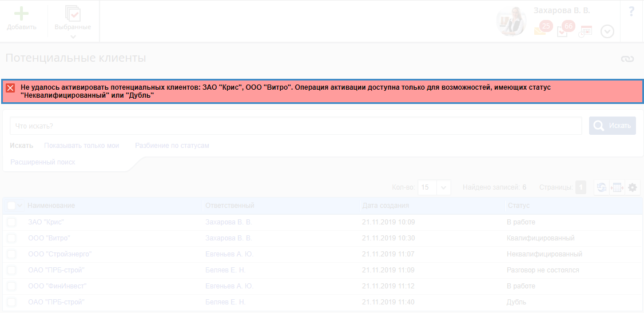The width and height of the screenshot is (644, 313).
Task: Expand the arrow next to header checkbox
Action: click(x=19, y=206)
